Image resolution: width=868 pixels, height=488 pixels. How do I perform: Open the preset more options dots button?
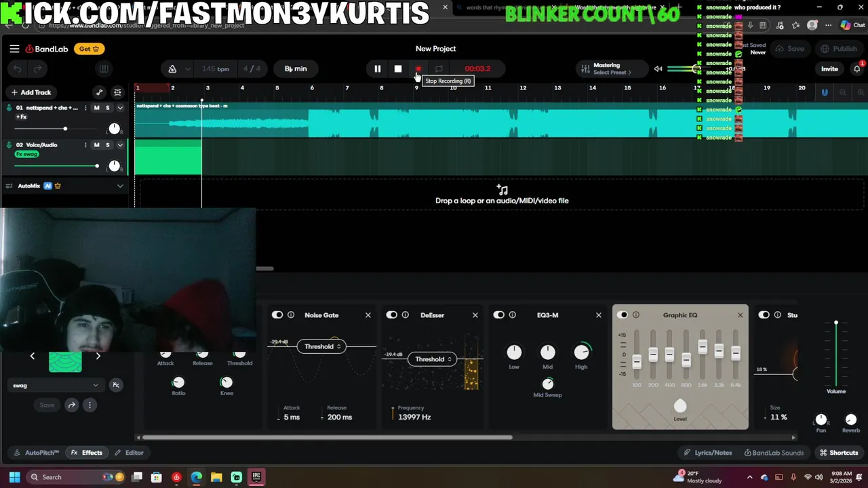tap(90, 405)
